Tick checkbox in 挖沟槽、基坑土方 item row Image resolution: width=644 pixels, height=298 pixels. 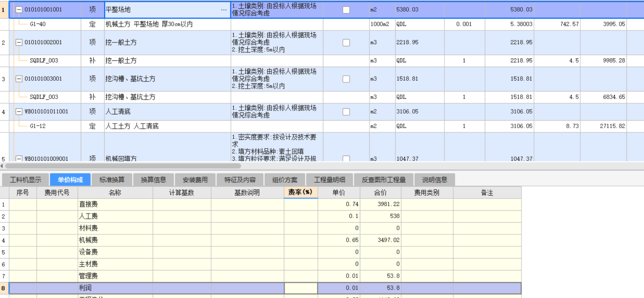[346, 79]
